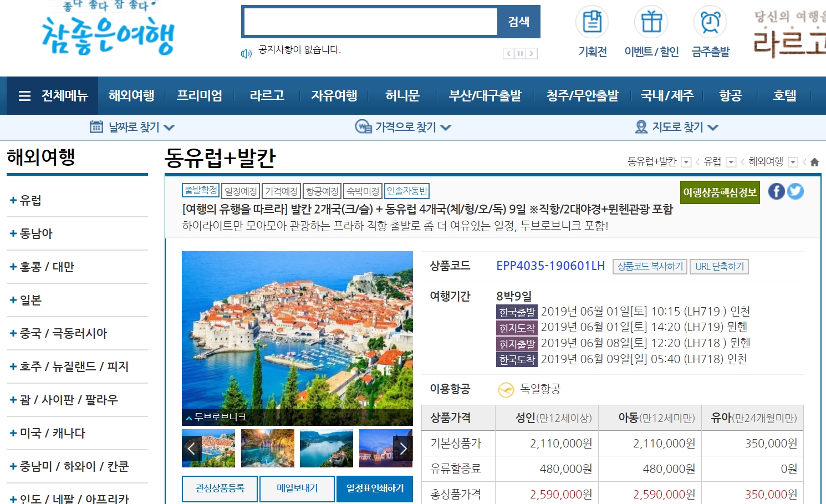Expand the 가격으로 찾기 dropdown
This screenshot has height=504, width=826.
tap(446, 128)
